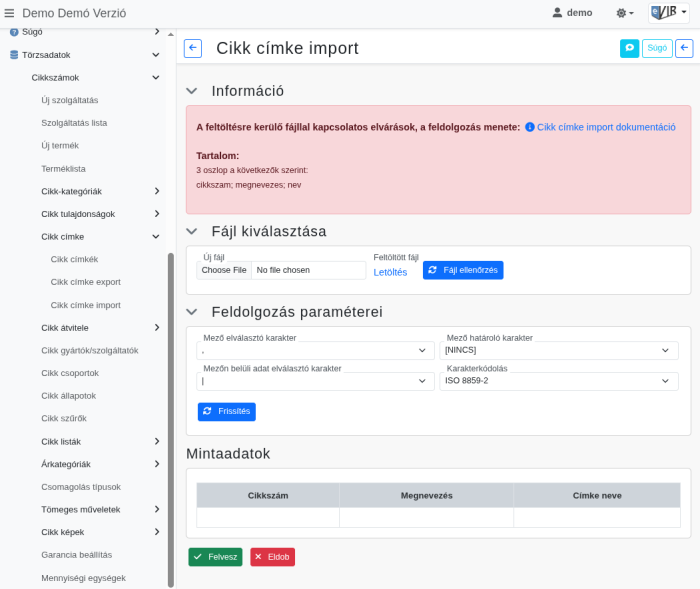Viewport: 700px width, 589px height.
Task: Open the Mező elválasztó karakter dropdown
Action: point(316,350)
